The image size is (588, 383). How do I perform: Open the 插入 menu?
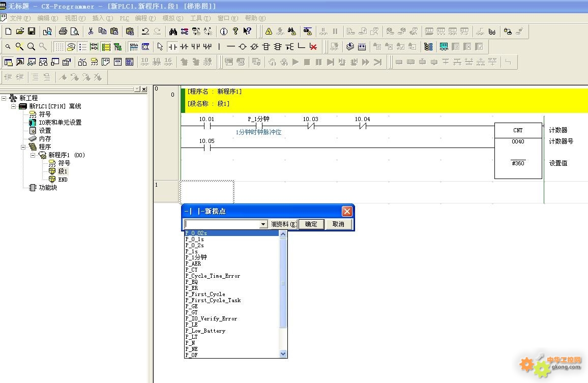pos(102,18)
